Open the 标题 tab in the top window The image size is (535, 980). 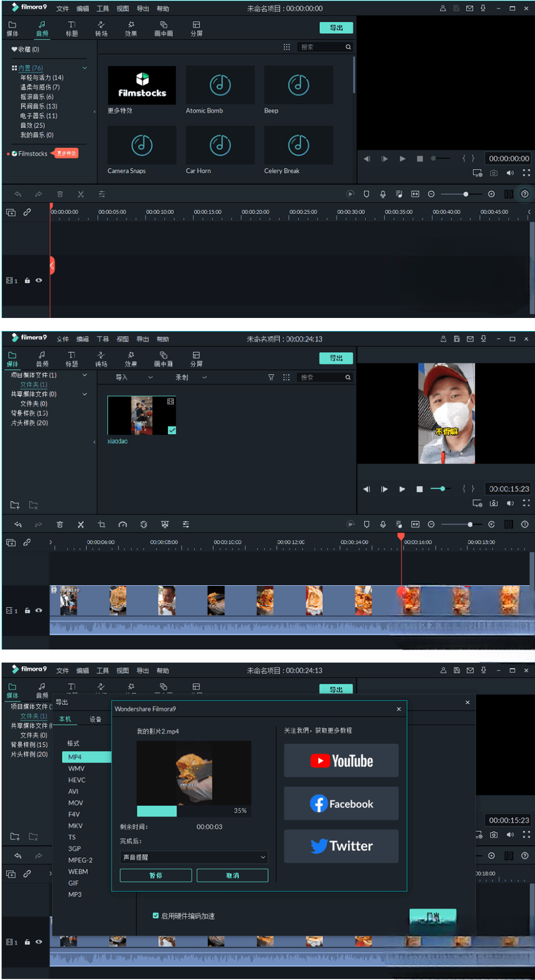(72, 29)
